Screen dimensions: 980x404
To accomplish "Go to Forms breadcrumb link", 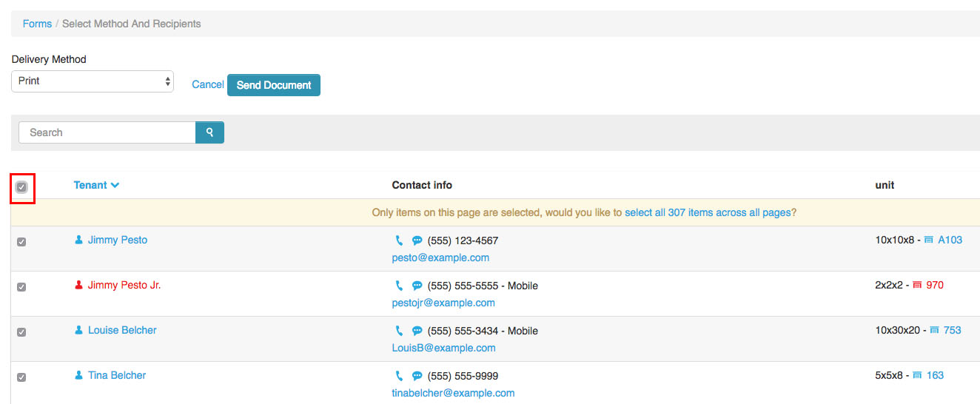I will pyautogui.click(x=37, y=24).
